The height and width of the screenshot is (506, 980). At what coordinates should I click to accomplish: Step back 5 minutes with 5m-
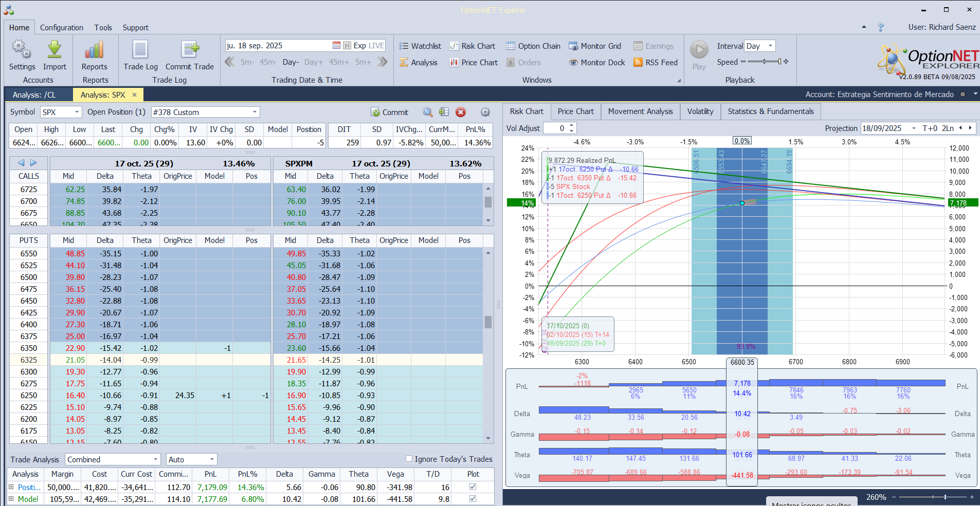click(247, 62)
